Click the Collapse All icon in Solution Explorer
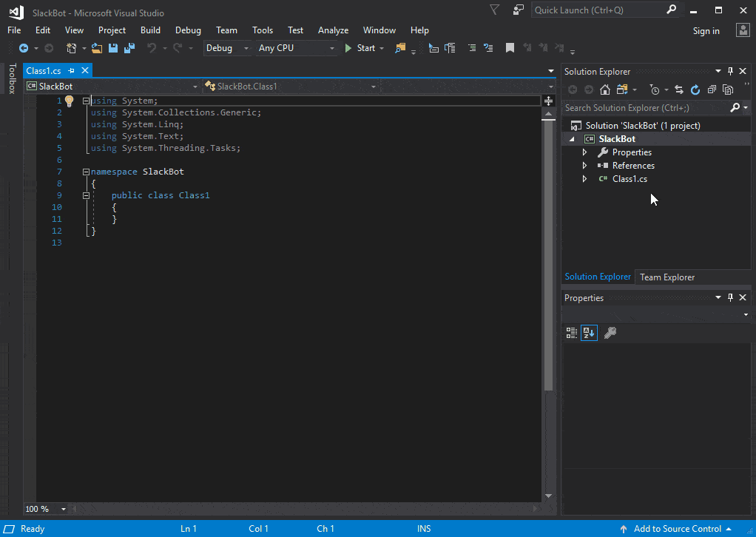756x537 pixels. (712, 89)
